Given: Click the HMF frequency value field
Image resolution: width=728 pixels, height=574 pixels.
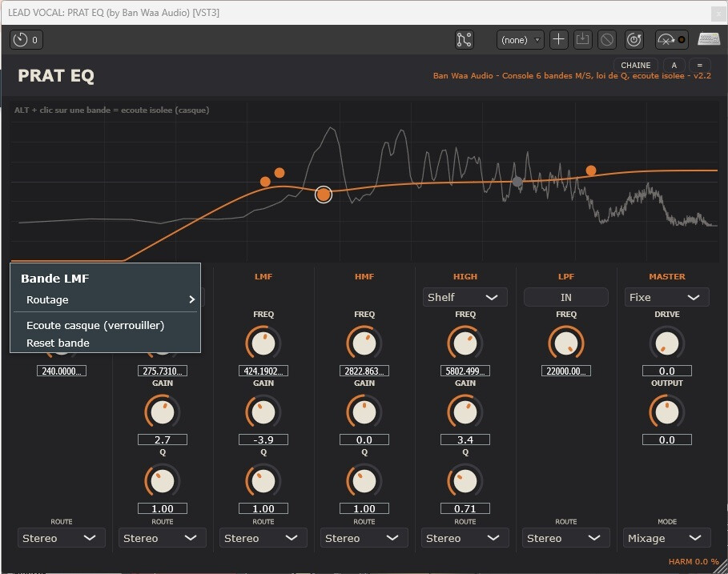Looking at the screenshot, I should [x=364, y=371].
